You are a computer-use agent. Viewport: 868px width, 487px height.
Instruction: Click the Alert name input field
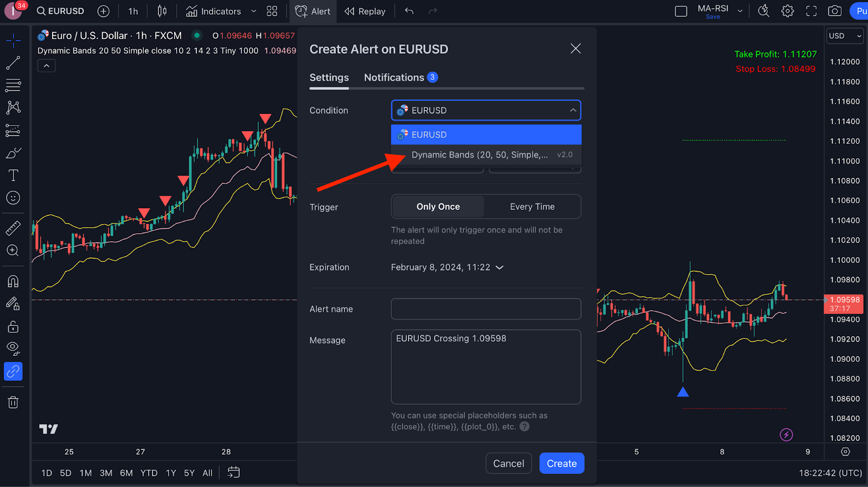pos(486,309)
